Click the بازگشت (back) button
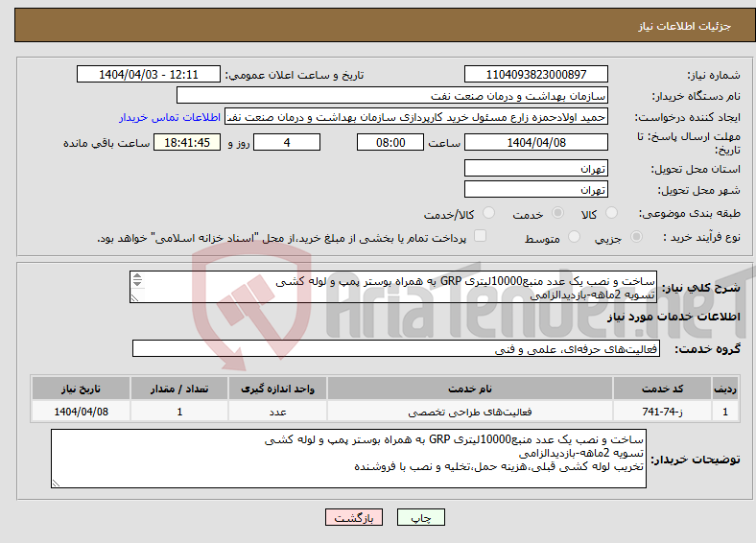 (x=354, y=517)
